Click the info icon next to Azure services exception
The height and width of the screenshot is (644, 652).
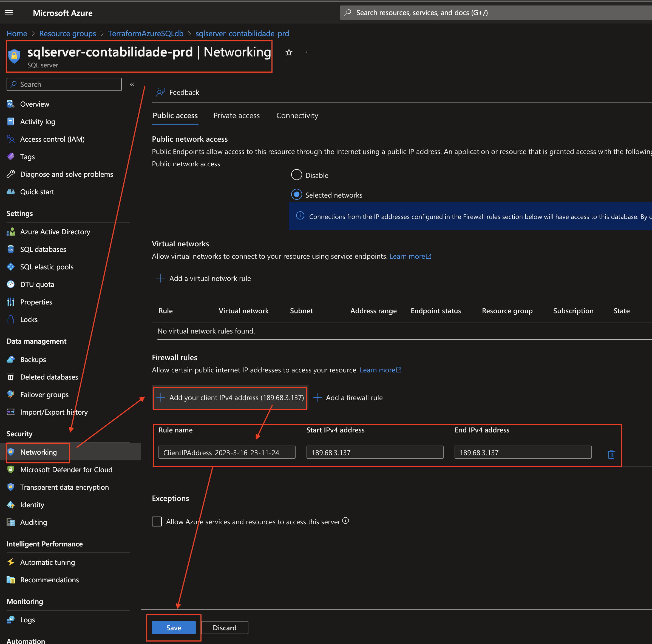click(x=345, y=520)
